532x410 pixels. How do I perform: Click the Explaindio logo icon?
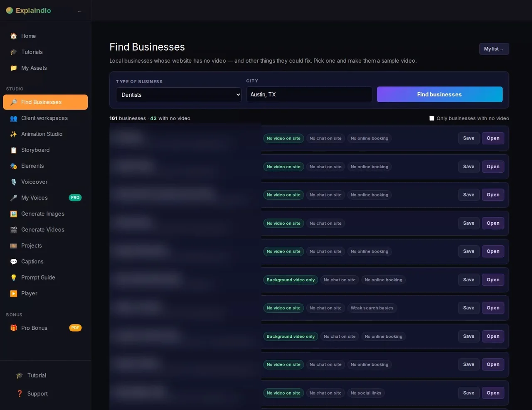[10, 10]
